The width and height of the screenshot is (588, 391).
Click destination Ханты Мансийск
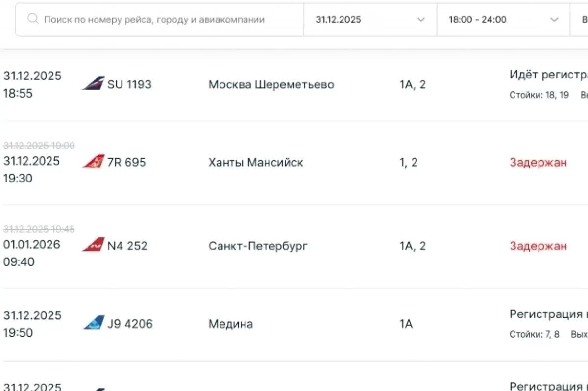click(256, 162)
